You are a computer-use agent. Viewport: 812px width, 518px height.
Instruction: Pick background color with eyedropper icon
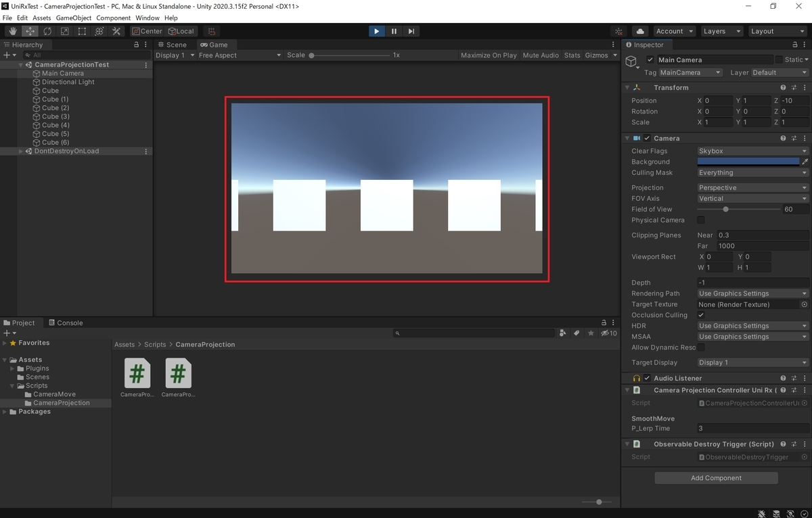point(805,162)
